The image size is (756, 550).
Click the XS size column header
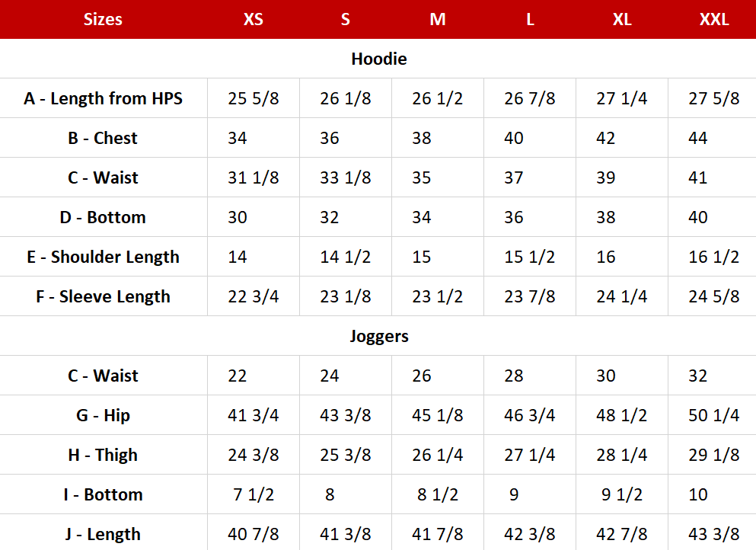point(254,19)
